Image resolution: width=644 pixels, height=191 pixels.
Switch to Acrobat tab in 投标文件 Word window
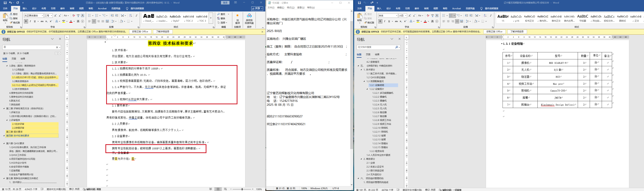pyautogui.click(x=456, y=9)
